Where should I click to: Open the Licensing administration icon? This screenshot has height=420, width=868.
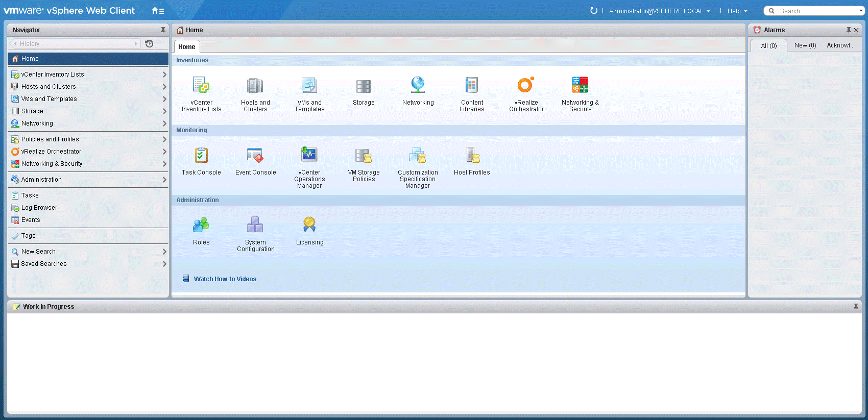309,225
